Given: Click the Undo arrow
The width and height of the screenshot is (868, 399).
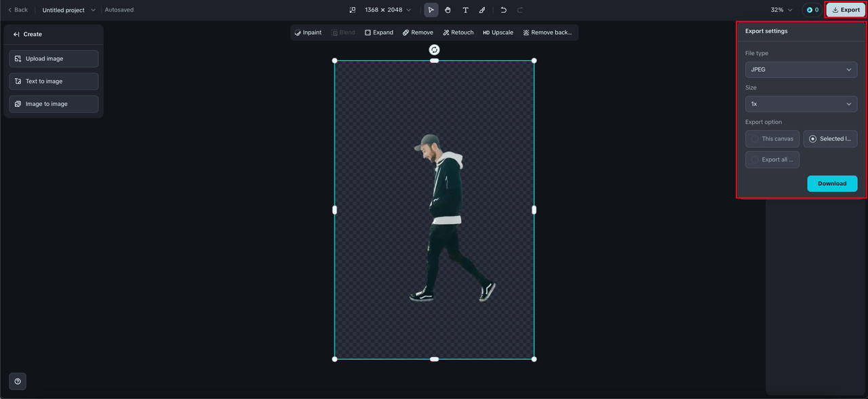Looking at the screenshot, I should pyautogui.click(x=503, y=10).
